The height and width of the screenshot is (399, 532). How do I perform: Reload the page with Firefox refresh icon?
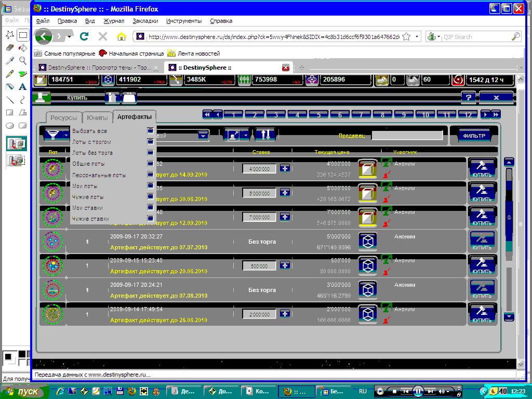pos(84,36)
